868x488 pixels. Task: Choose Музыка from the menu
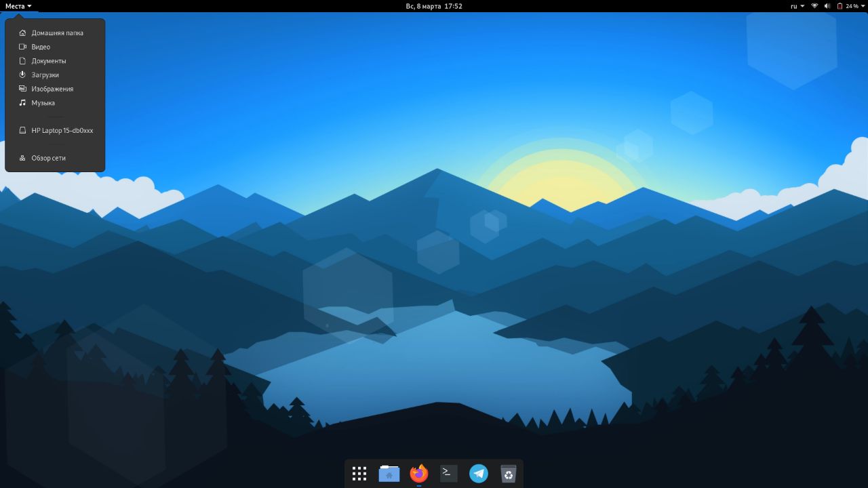tap(55, 103)
